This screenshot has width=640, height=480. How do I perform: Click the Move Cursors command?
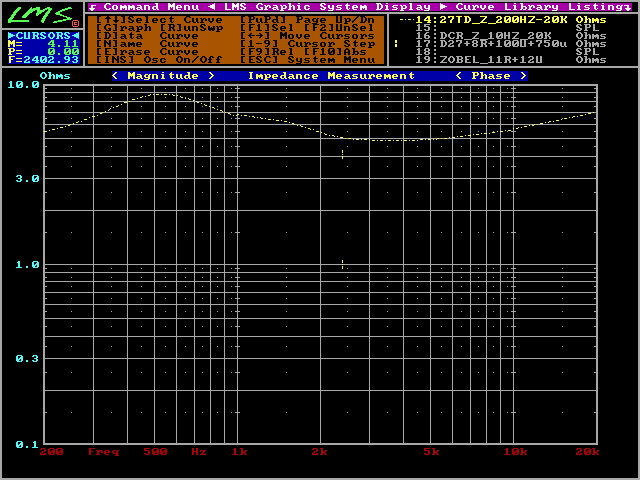pos(307,36)
